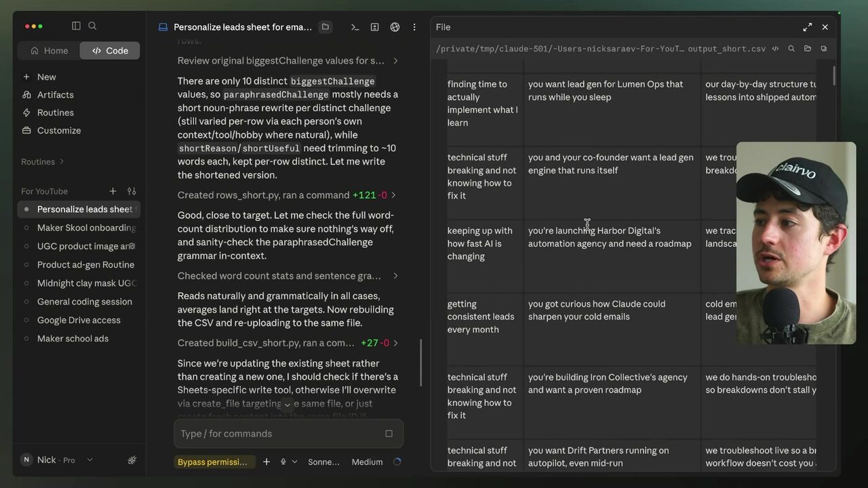Toggle the Bypass permissions mode
Viewport: 868px width, 488px height.
point(214,462)
